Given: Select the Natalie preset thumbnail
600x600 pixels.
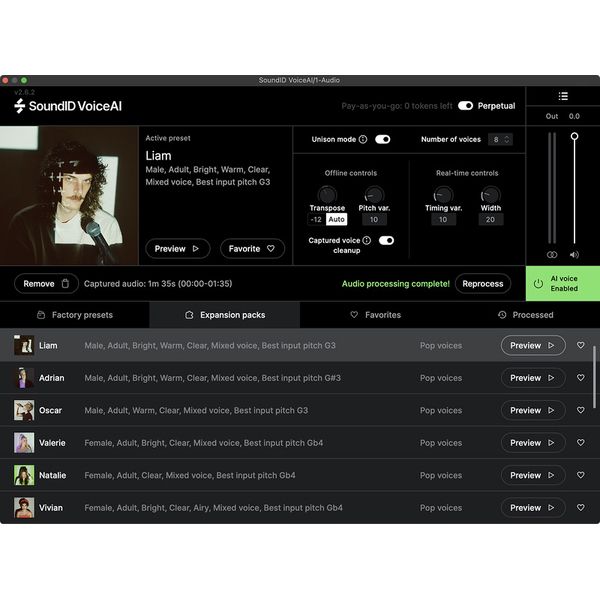Looking at the screenshot, I should tap(24, 475).
